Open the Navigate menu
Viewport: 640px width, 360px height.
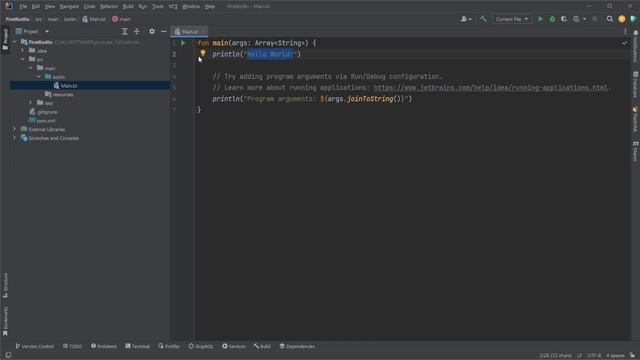[x=69, y=7]
